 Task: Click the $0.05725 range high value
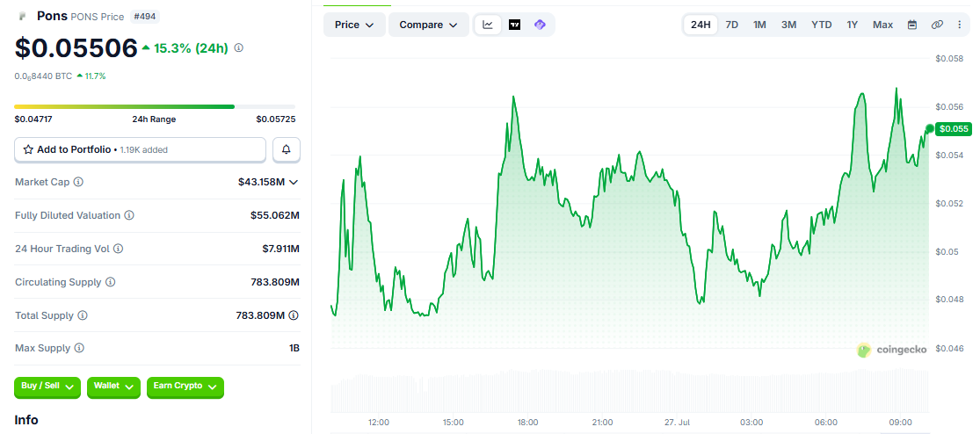pyautogui.click(x=276, y=119)
